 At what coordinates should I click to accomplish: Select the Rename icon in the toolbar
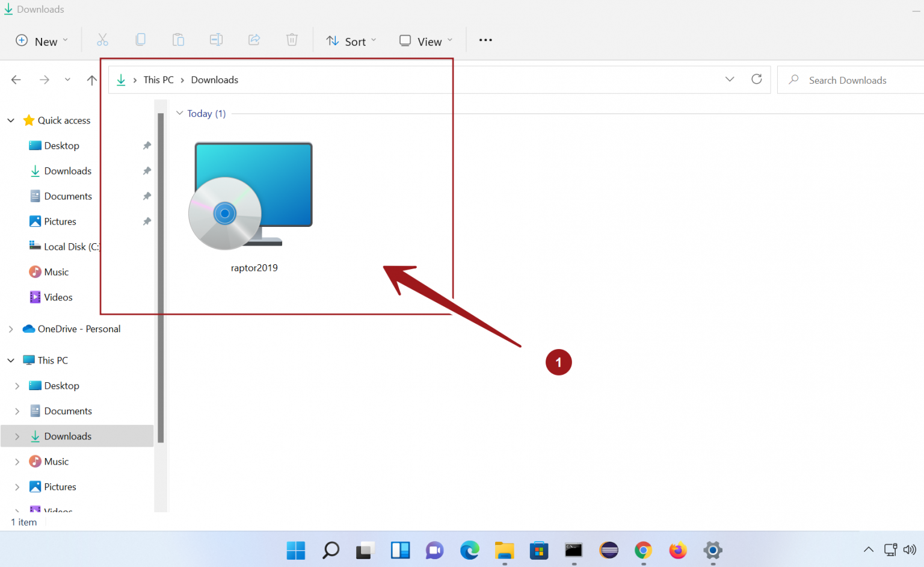[x=216, y=40]
